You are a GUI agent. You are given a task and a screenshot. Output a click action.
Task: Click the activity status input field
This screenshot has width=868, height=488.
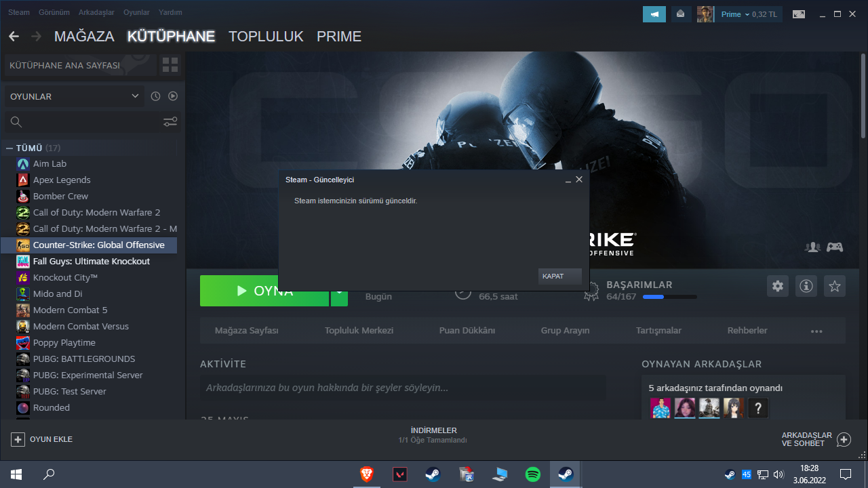point(402,388)
